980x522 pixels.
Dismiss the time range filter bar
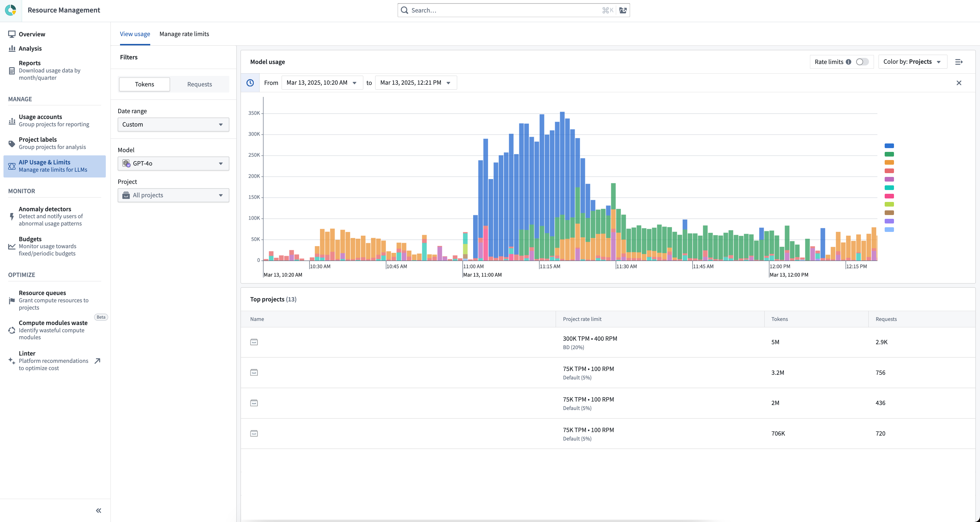point(959,83)
